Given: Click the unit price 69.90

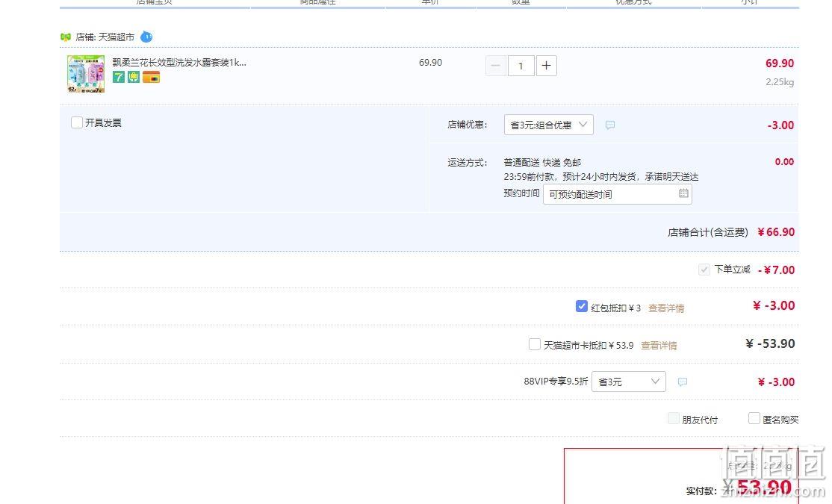Looking at the screenshot, I should tap(430, 63).
